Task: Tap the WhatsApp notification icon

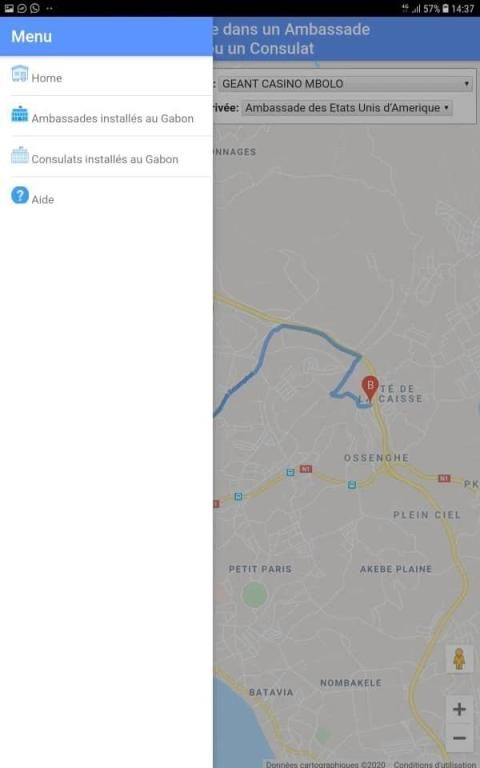Action: [35, 8]
